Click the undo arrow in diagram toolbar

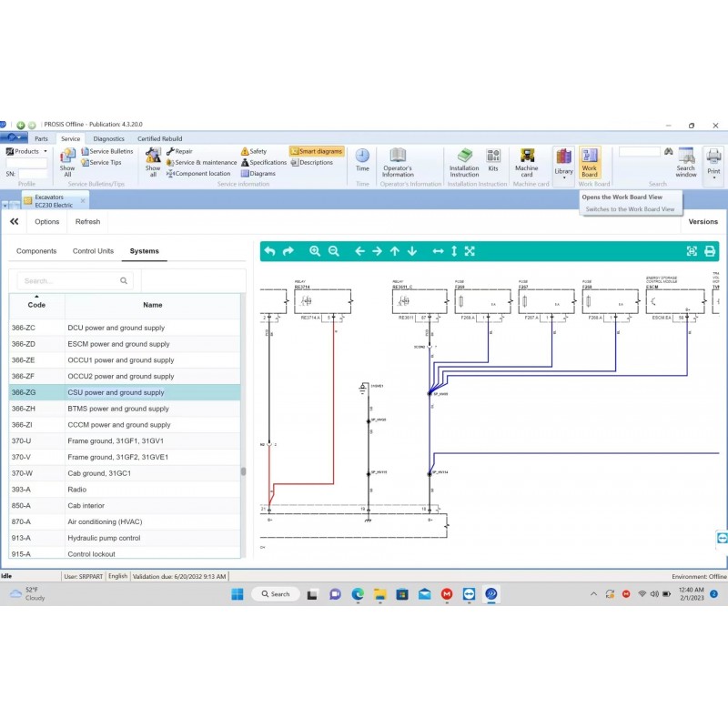coord(269,251)
